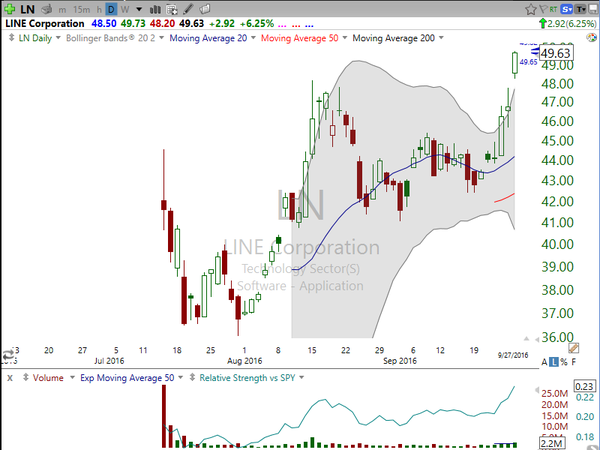The width and height of the screenshot is (600, 450).
Task: Open the Volume indicator dropdown
Action: pos(72,378)
